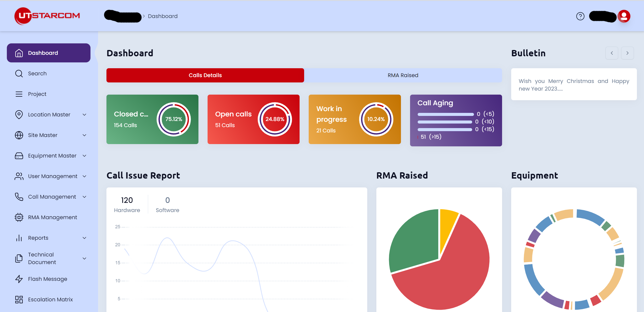Switch to the RMA Raised tab
The image size is (644, 312).
[x=403, y=75]
